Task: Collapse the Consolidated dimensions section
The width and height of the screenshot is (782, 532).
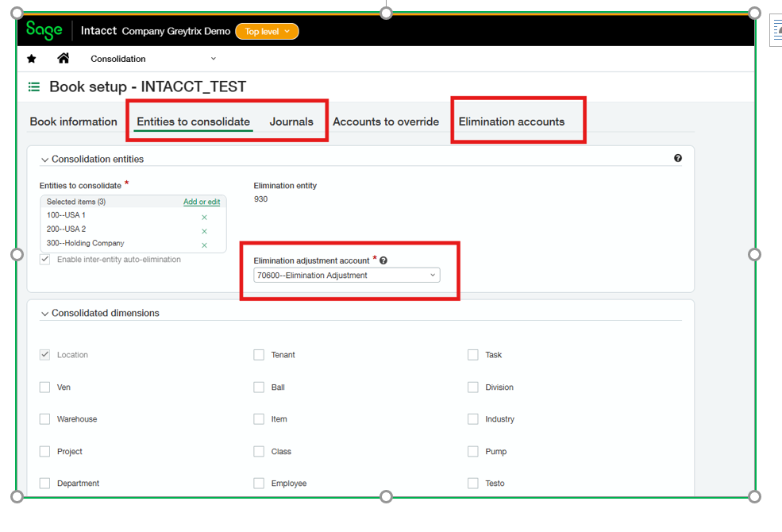Action: [x=45, y=314]
